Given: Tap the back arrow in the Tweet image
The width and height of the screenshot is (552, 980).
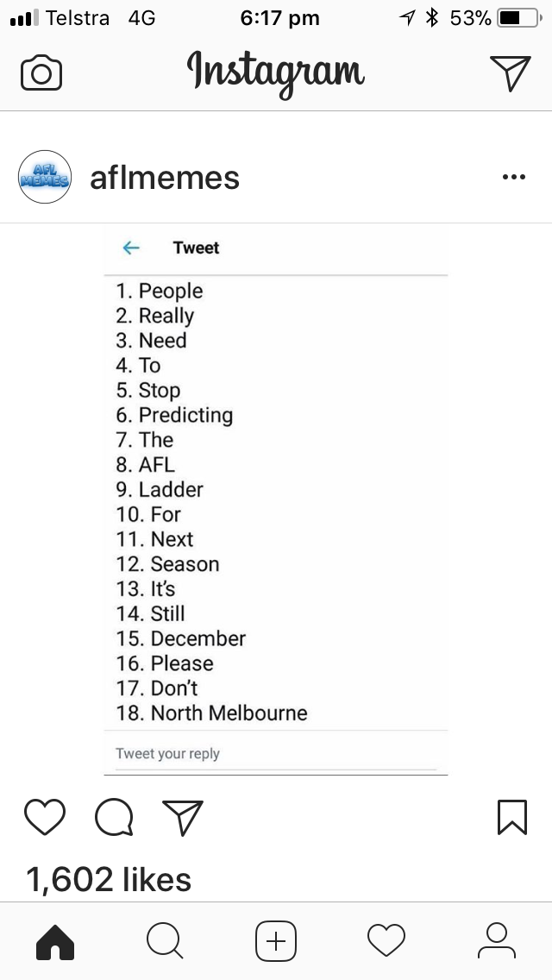Looking at the screenshot, I should pos(130,248).
